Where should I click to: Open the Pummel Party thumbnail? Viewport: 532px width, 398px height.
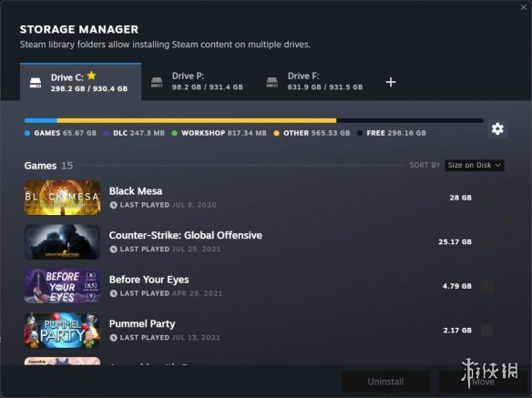coord(63,330)
